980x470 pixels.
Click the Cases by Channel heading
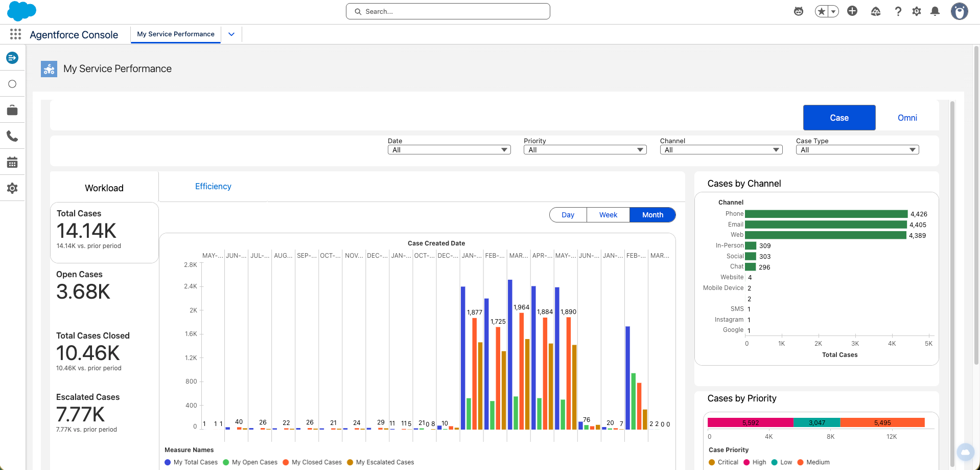pos(744,184)
